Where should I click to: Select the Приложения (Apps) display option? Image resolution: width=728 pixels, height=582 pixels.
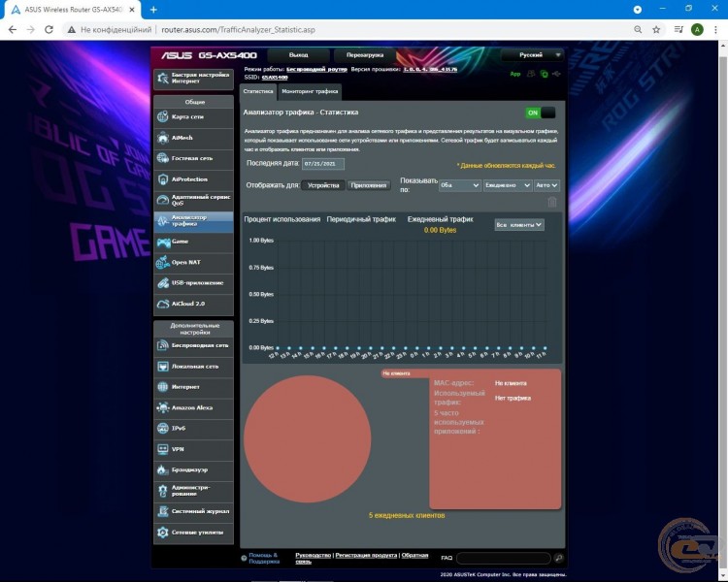pyautogui.click(x=368, y=185)
